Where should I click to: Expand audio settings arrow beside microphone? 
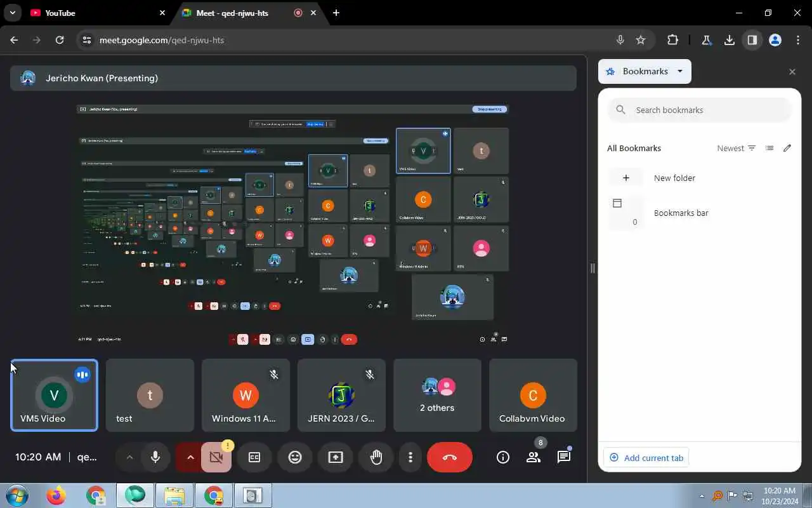(x=129, y=457)
